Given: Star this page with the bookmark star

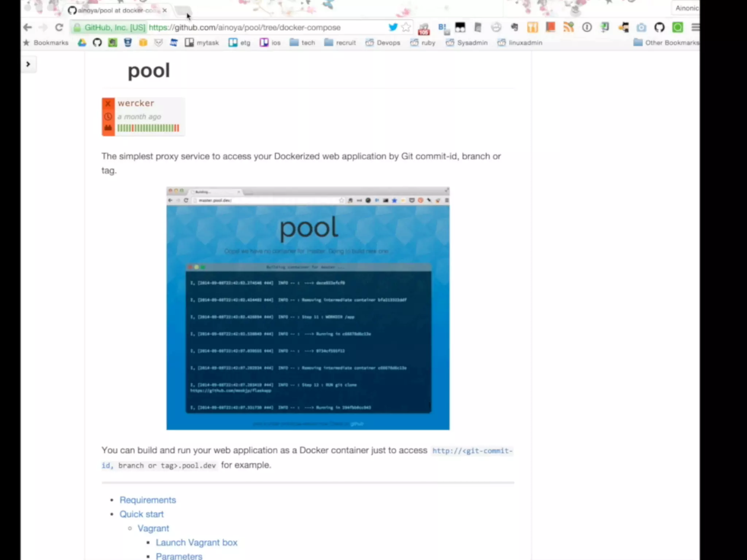Looking at the screenshot, I should [x=406, y=27].
